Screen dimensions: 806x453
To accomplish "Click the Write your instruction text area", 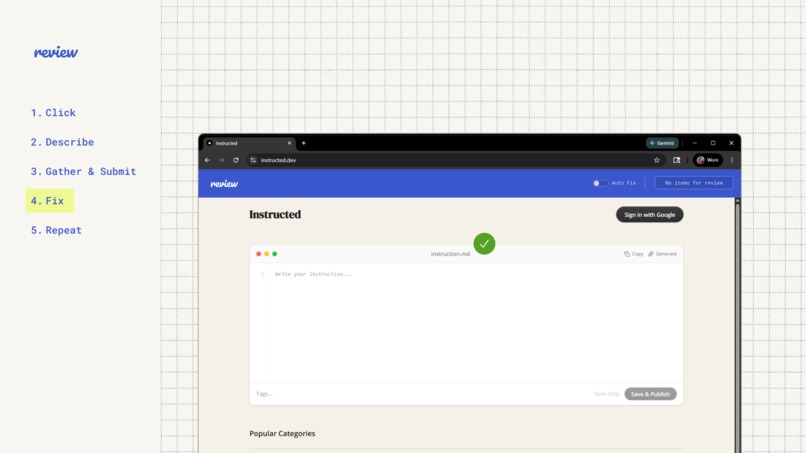I will [475, 322].
